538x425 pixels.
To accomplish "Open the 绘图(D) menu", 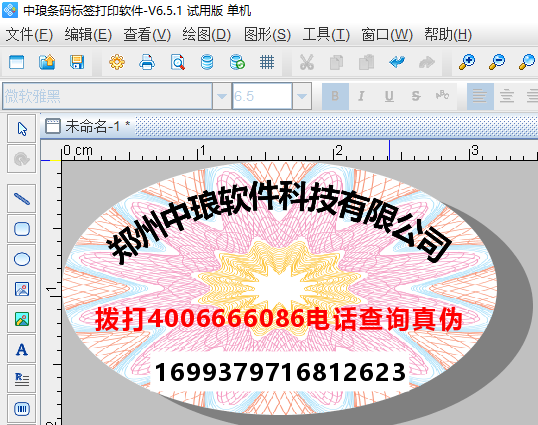I will pos(207,35).
